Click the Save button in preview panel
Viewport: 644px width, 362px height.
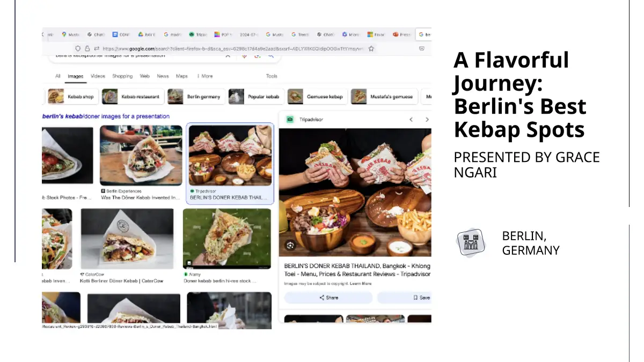click(x=421, y=298)
